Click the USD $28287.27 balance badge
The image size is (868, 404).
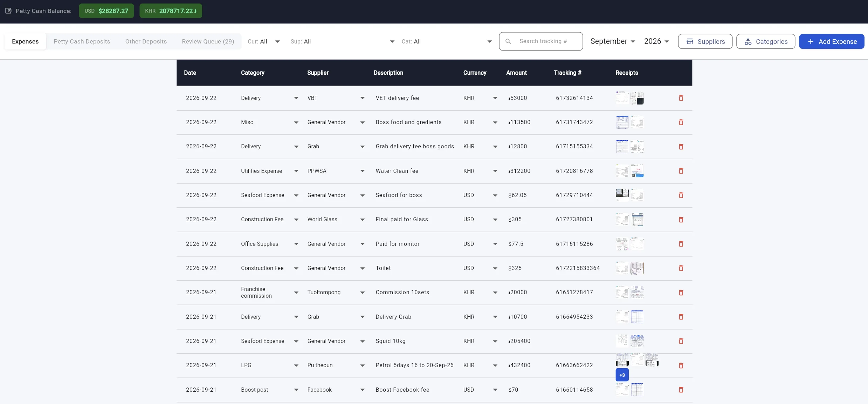[106, 11]
